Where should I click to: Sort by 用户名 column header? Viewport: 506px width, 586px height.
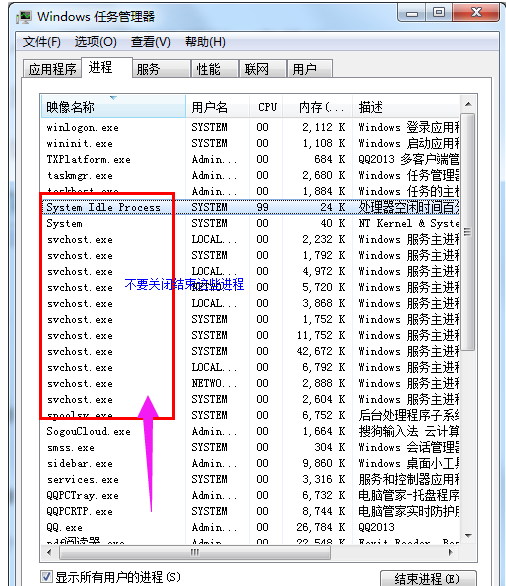217,107
